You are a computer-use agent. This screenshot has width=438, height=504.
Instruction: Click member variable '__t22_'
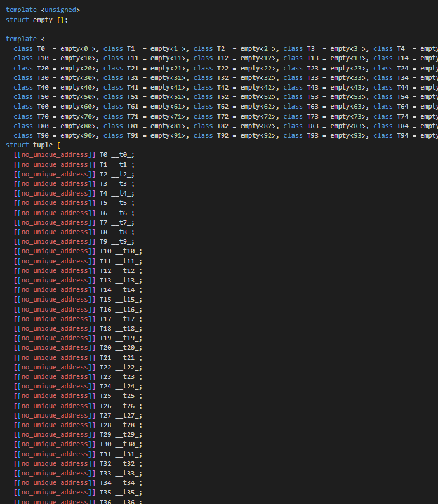click(x=127, y=367)
